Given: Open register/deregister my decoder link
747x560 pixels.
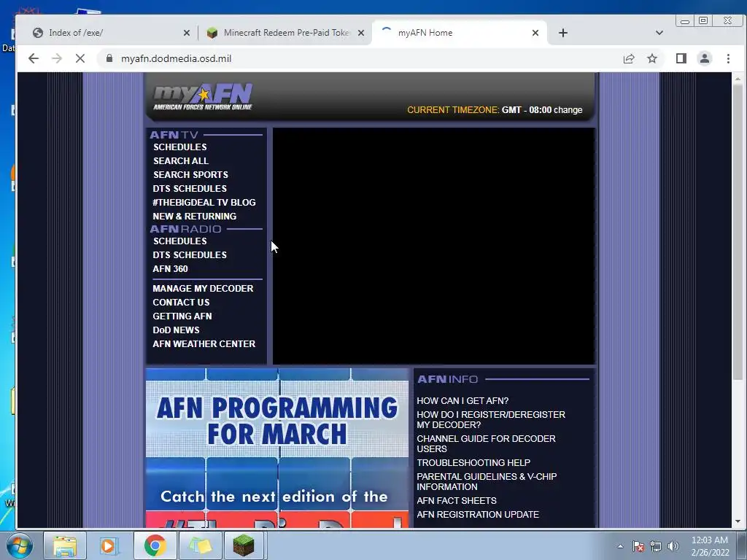Looking at the screenshot, I should (x=491, y=419).
